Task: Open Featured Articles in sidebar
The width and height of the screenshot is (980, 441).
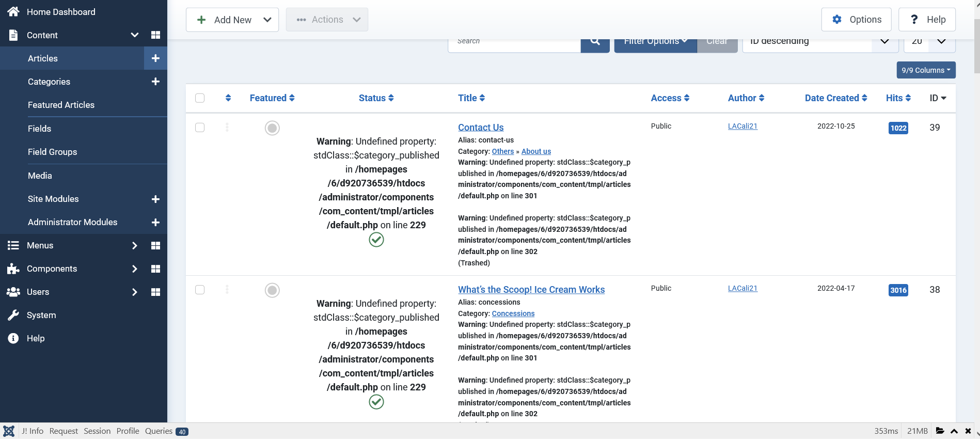Action: point(61,105)
